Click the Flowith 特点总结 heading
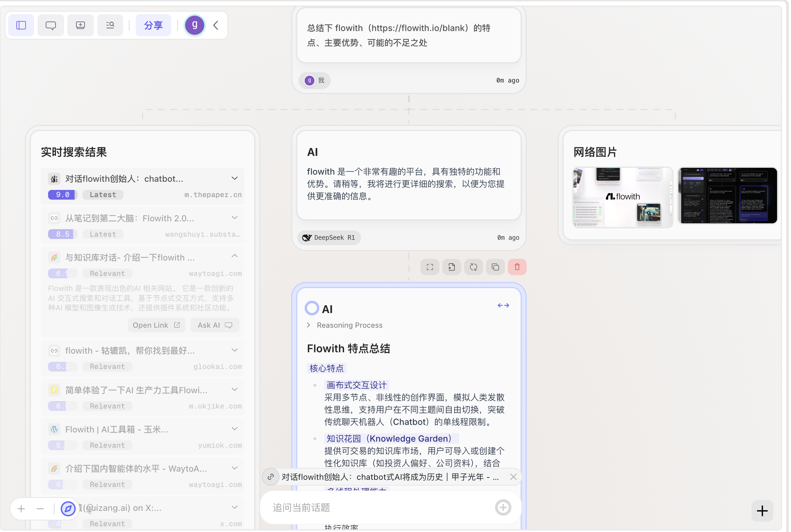The image size is (791, 532). tap(348, 349)
